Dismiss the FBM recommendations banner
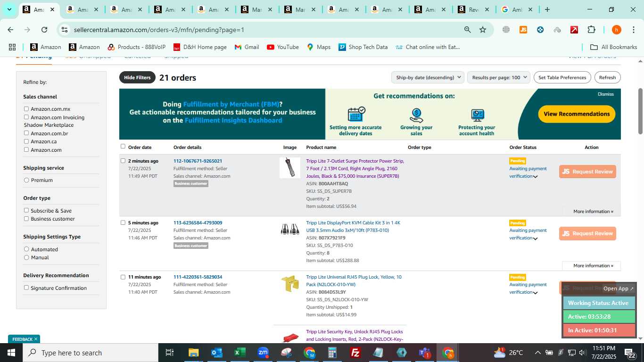The image size is (644, 362). pos(606,94)
